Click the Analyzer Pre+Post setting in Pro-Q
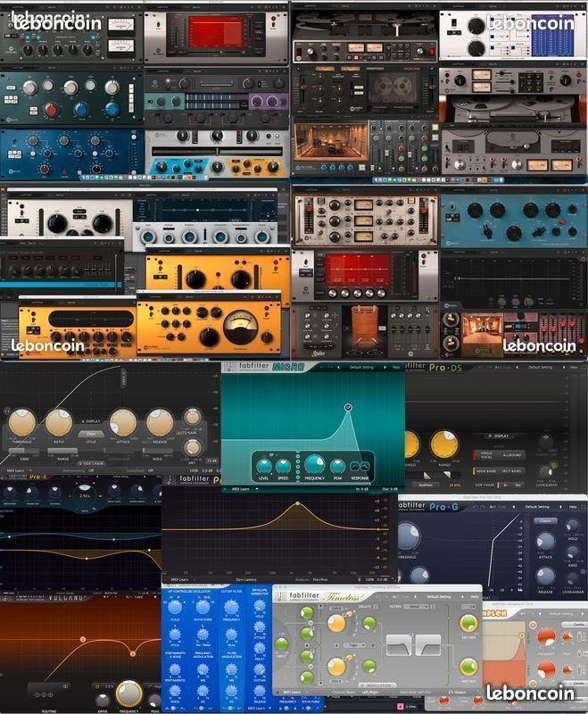 [320, 579]
